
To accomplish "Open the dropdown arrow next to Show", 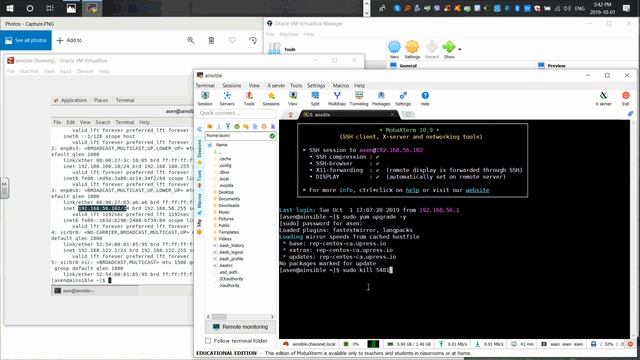I will [x=460, y=49].
